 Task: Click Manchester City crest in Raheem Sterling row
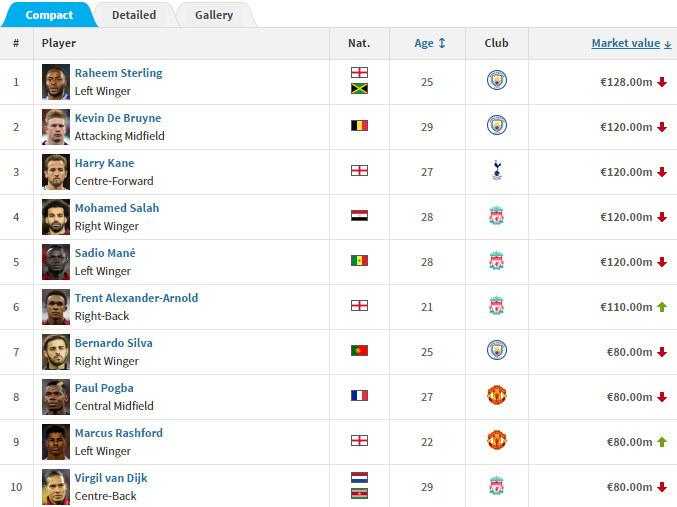click(497, 80)
